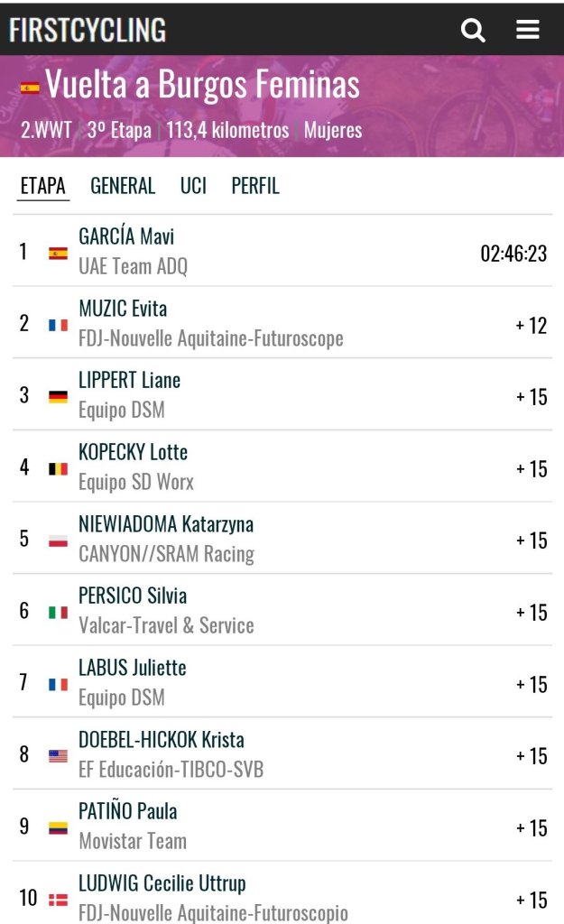The width and height of the screenshot is (564, 924).
Task: Click the Spanish flag next to García
Action: pos(58,254)
